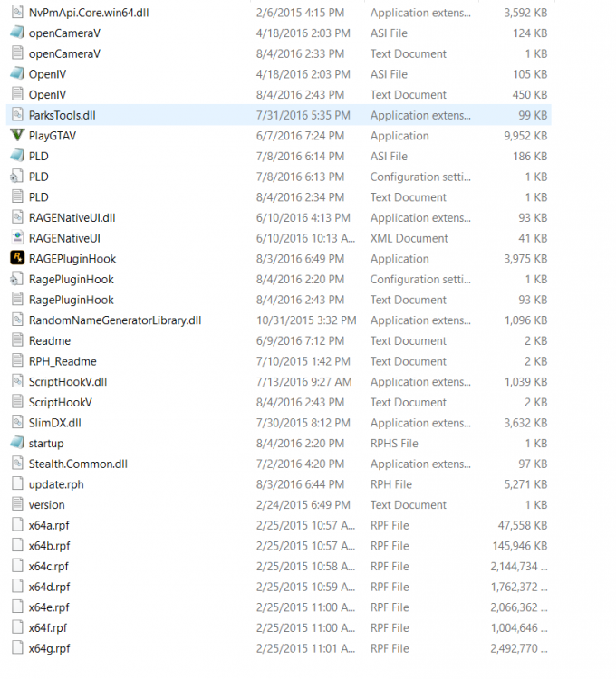Click the date '7/10/2015 1:42 PM'
The width and height of the screenshot is (616, 679).
[300, 361]
